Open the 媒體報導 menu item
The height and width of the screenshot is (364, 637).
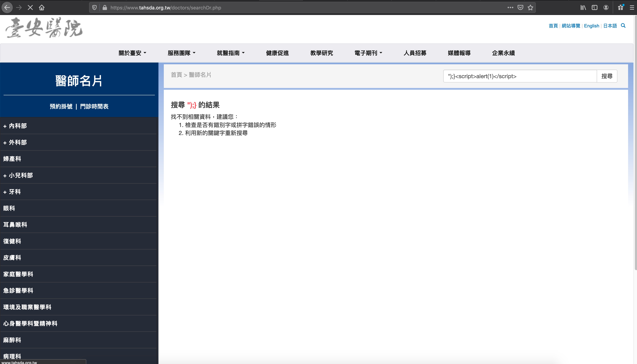point(459,53)
